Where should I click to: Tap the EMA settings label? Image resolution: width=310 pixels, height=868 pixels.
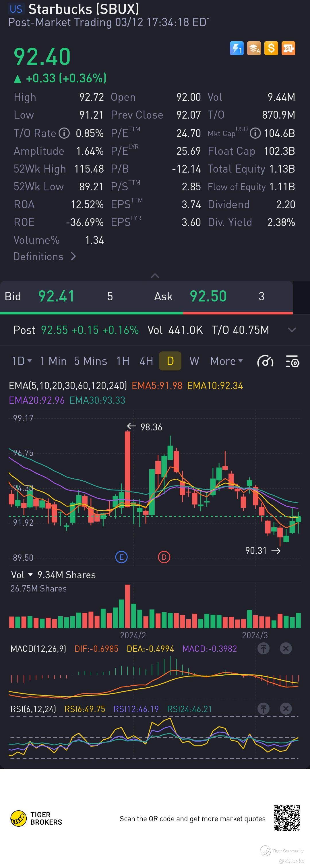[68, 386]
